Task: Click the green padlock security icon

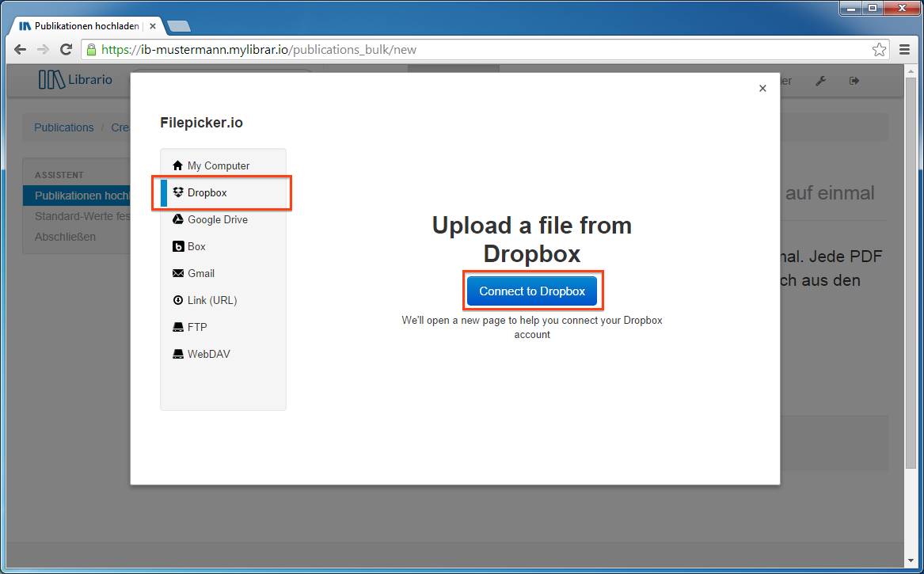Action: [91, 50]
